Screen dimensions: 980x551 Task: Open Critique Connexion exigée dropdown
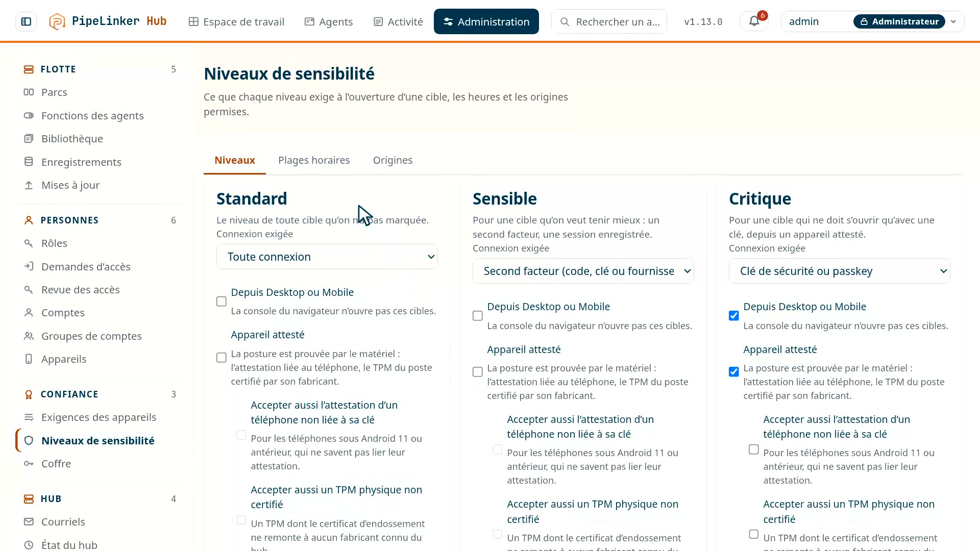pyautogui.click(x=840, y=271)
